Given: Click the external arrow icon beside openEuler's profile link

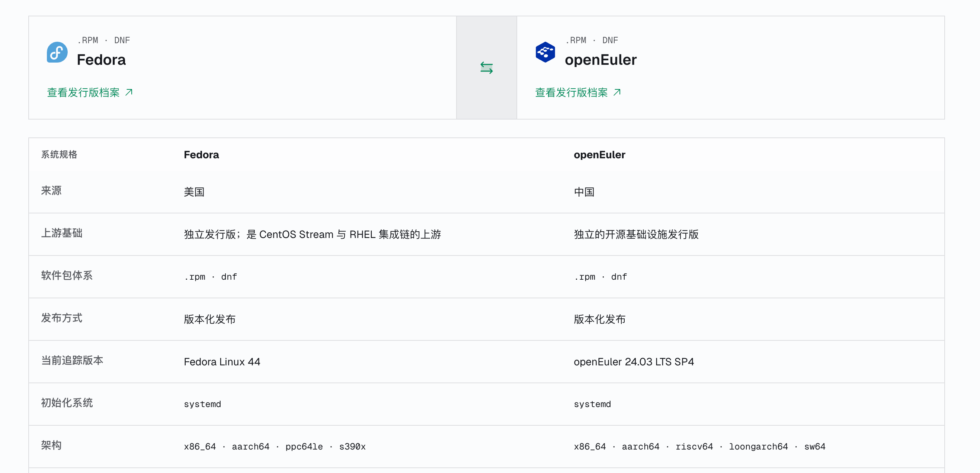Looking at the screenshot, I should click(x=617, y=92).
